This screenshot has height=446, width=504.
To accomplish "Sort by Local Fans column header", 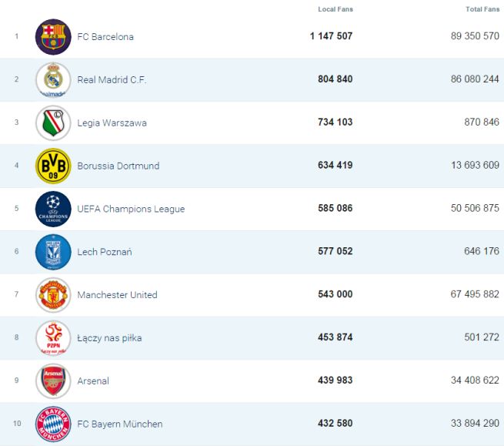I will point(335,9).
